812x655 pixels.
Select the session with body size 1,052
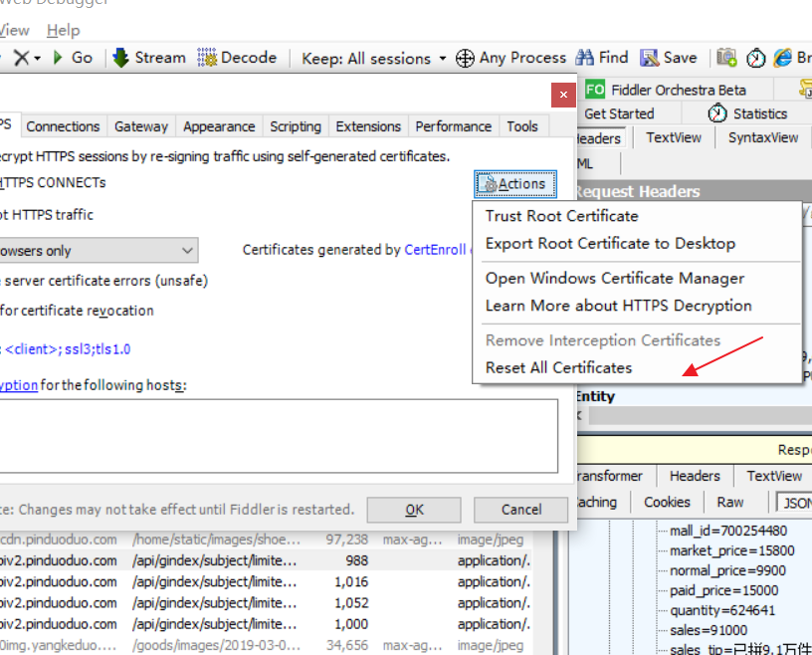point(266,603)
